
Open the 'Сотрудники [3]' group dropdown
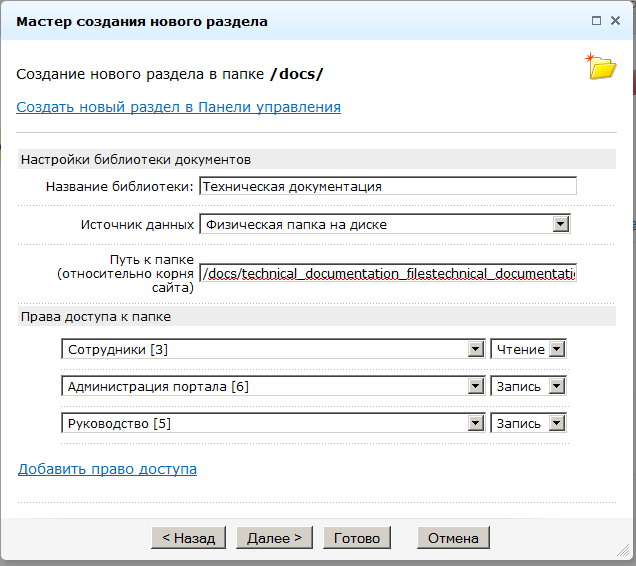[x=273, y=349]
